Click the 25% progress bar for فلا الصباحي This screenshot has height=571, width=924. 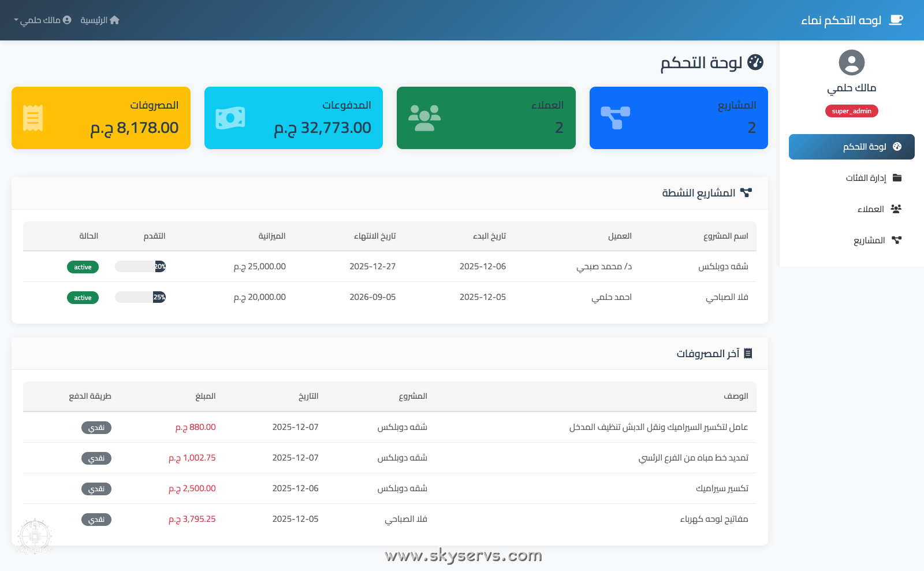[140, 297]
